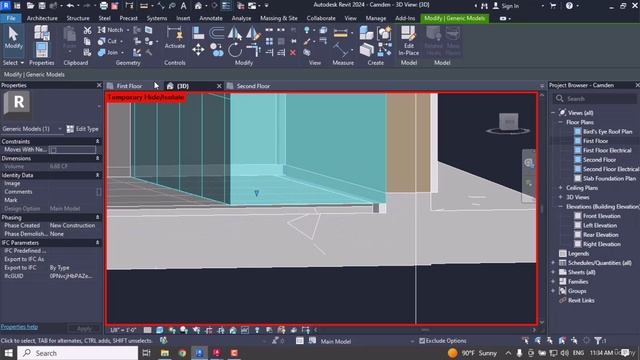Select the Align tool
640x360 pixels.
tap(198, 33)
